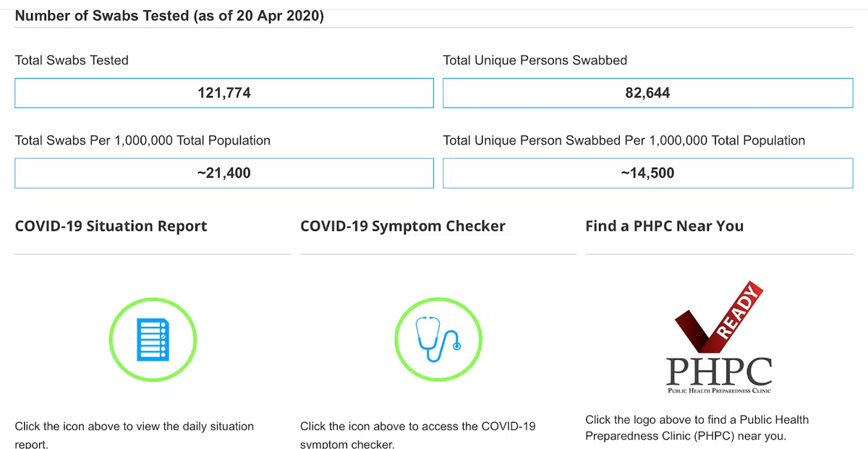Viewport: 868px width, 449px height.
Task: Select the 121,774 total swabs box
Action: [224, 93]
